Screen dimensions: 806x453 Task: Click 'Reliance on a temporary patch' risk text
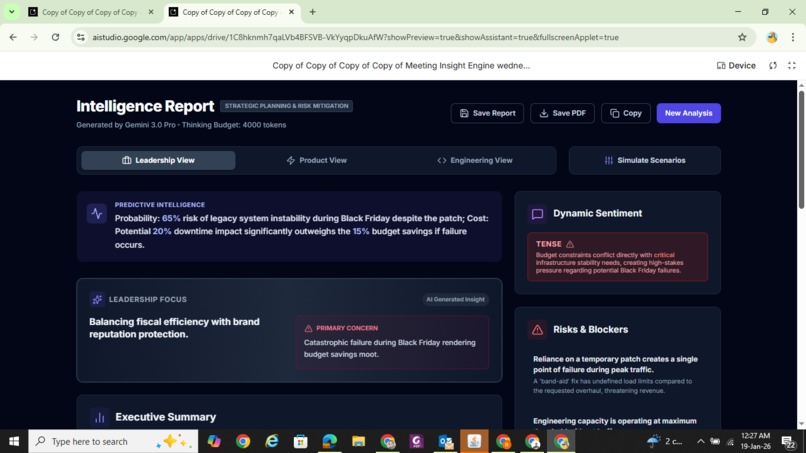click(615, 364)
